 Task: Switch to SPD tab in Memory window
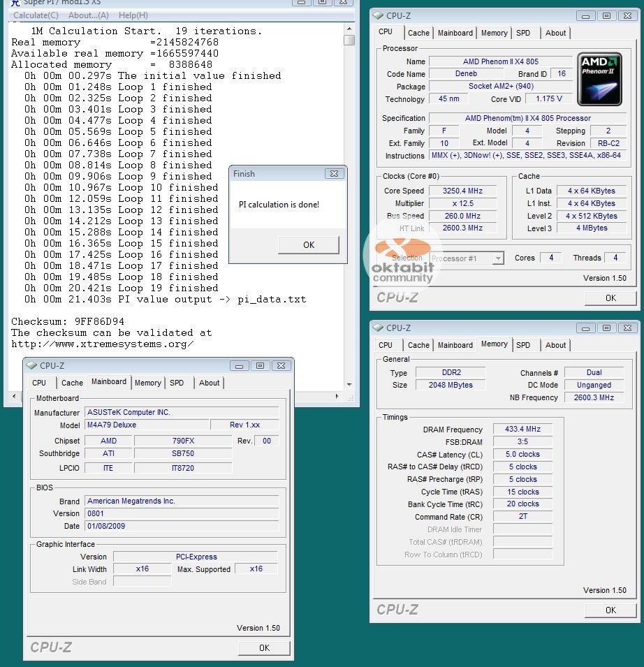click(x=523, y=345)
